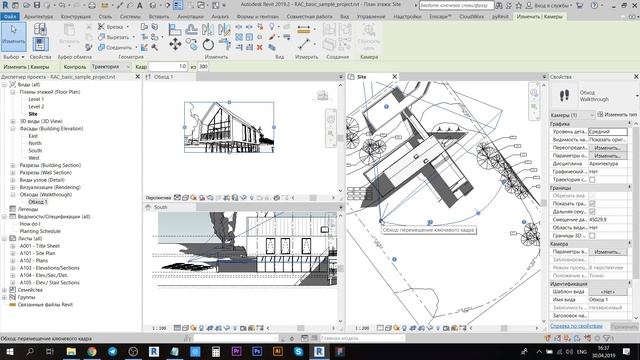Open the Архитектура ribbon tab
This screenshot has width=640, height=360.
point(39,17)
